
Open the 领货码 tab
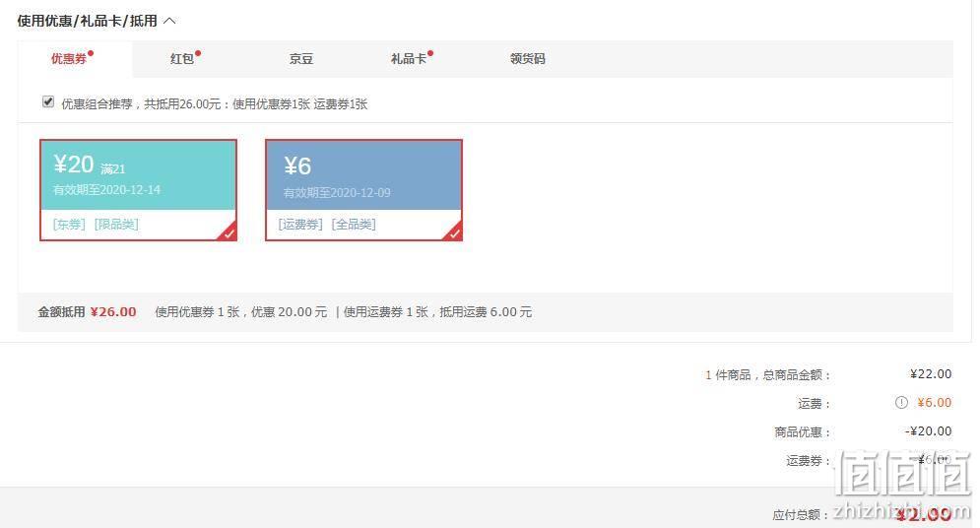tap(528, 59)
